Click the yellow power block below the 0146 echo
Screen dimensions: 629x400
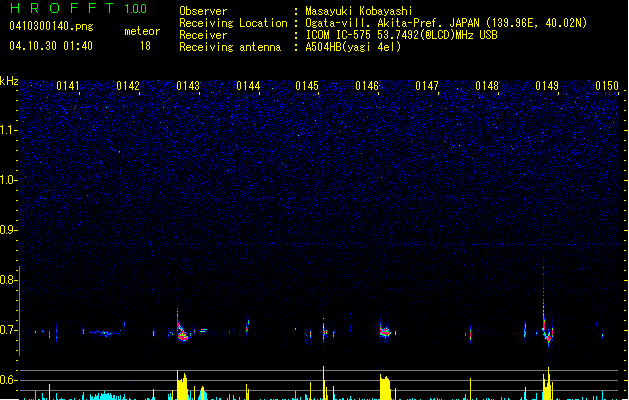pos(385,387)
